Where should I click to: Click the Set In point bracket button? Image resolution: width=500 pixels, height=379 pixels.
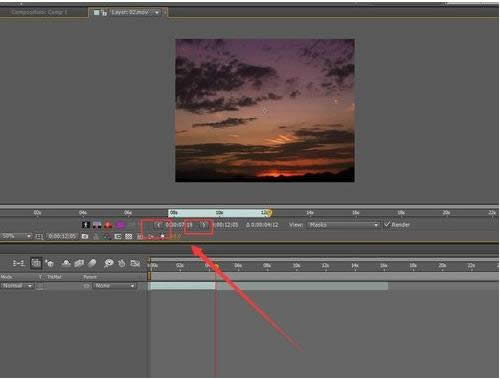[x=158, y=225]
